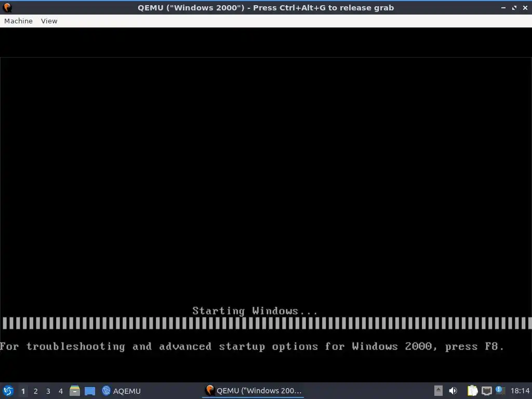Click the QEMU window title text

pyautogui.click(x=265, y=8)
